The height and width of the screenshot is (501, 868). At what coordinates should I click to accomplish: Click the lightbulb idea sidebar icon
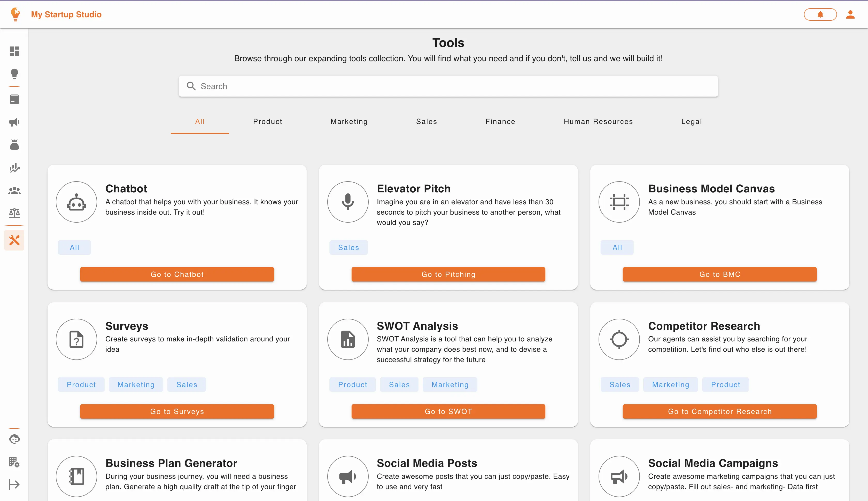pos(14,74)
